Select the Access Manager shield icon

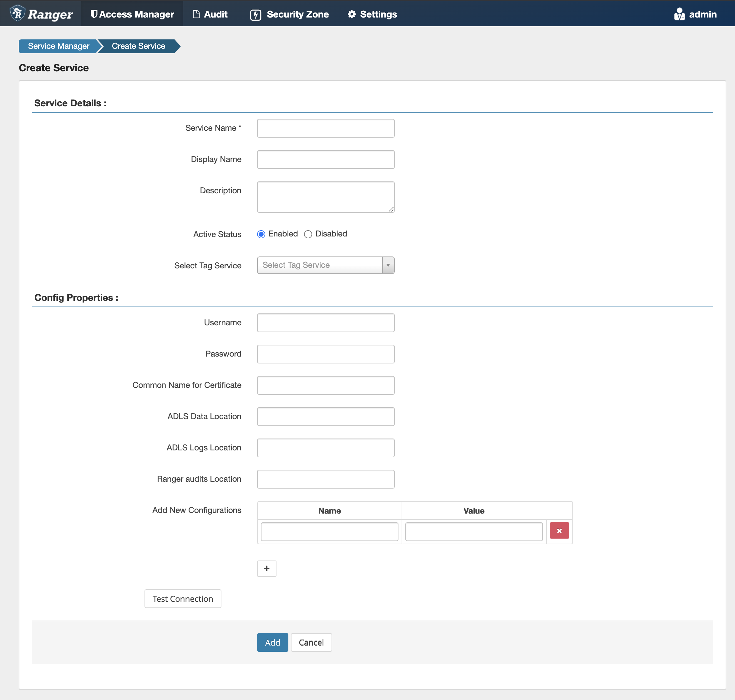pyautogui.click(x=94, y=14)
